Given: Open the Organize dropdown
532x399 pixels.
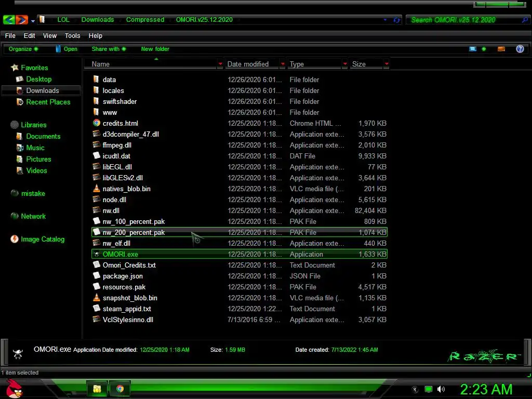Looking at the screenshot, I should [23, 49].
